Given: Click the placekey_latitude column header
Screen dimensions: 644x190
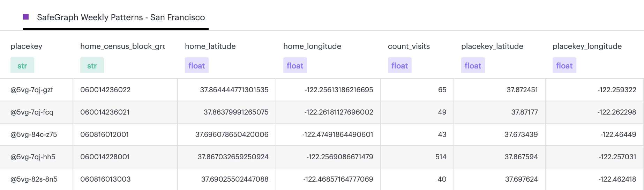Looking at the screenshot, I should click(x=492, y=46).
